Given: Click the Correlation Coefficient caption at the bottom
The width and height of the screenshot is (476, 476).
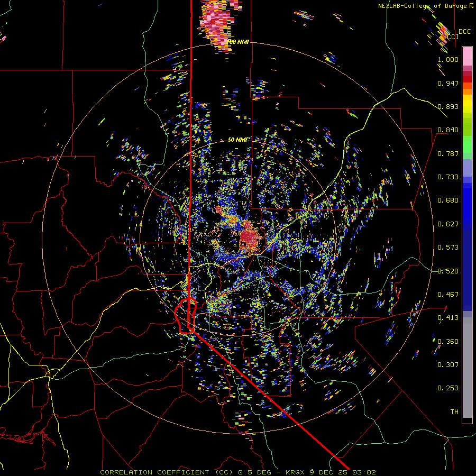Looking at the screenshot, I should click(238, 472).
